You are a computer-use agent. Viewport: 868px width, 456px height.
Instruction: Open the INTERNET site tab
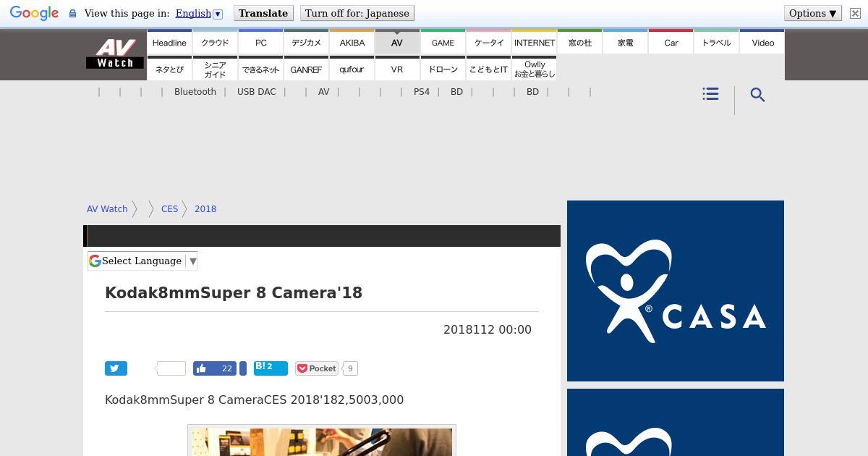coord(535,43)
